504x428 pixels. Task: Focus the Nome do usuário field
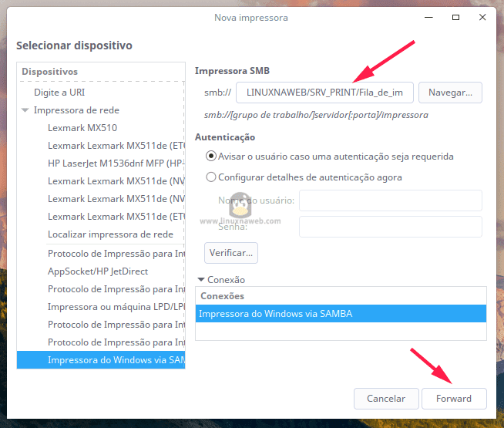point(391,201)
